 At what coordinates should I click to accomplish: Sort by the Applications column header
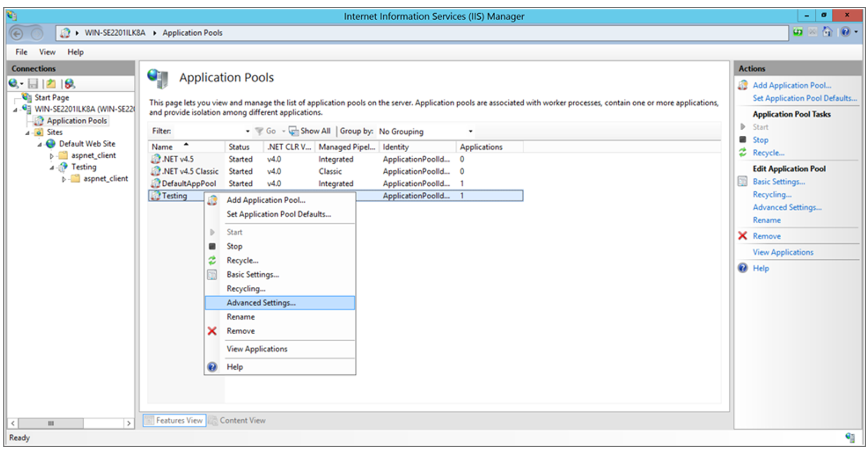point(490,147)
